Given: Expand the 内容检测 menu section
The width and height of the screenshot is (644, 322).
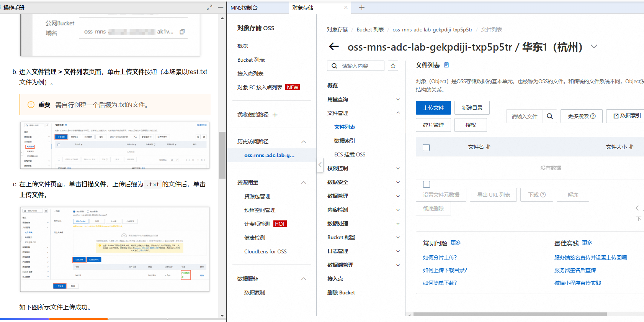Looking at the screenshot, I should point(398,210).
